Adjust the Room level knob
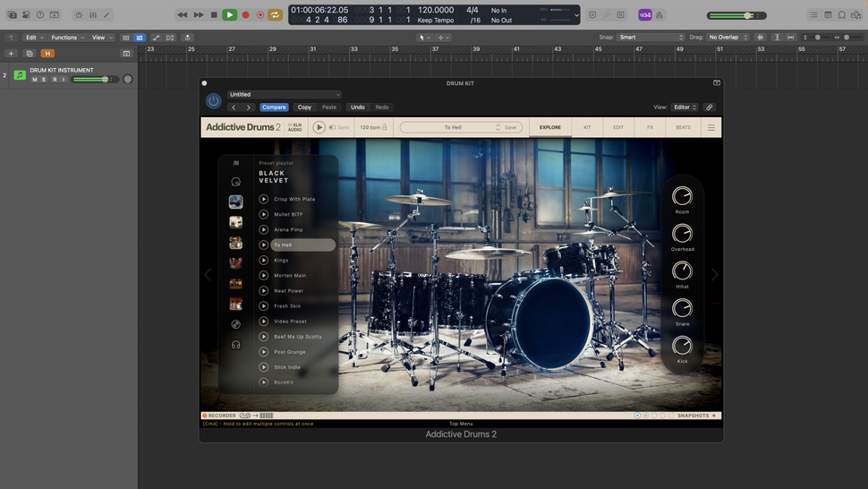The width and height of the screenshot is (868, 489). (682, 196)
